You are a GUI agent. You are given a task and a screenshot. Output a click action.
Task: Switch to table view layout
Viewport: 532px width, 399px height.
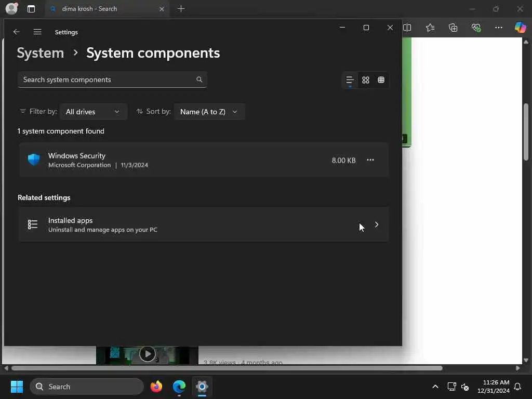381,79
